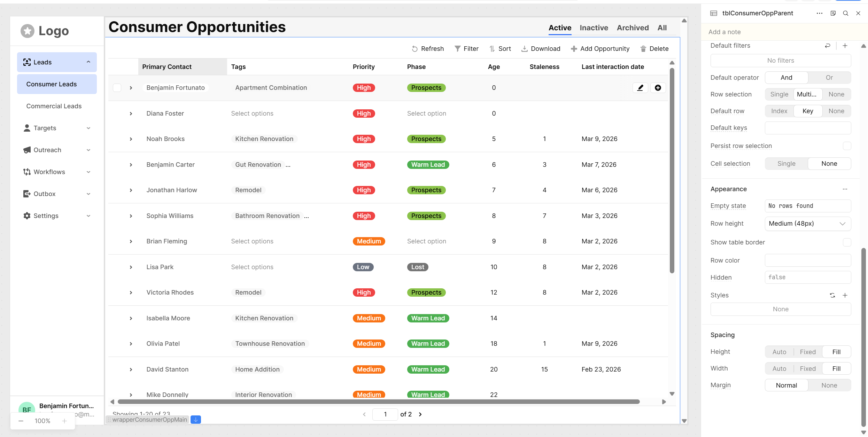This screenshot has width=868, height=437.
Task: Click the Refresh icon in table toolbar
Action: (414, 49)
